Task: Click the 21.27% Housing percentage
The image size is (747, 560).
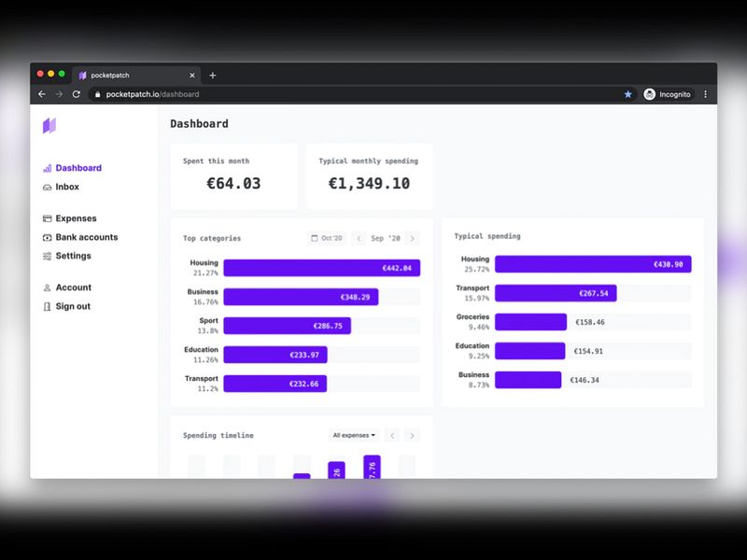Action: click(205, 273)
